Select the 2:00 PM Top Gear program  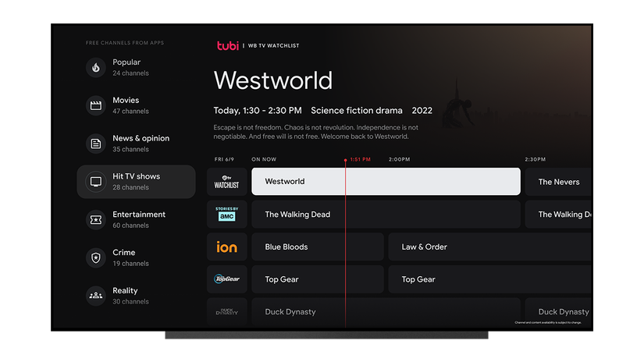490,279
